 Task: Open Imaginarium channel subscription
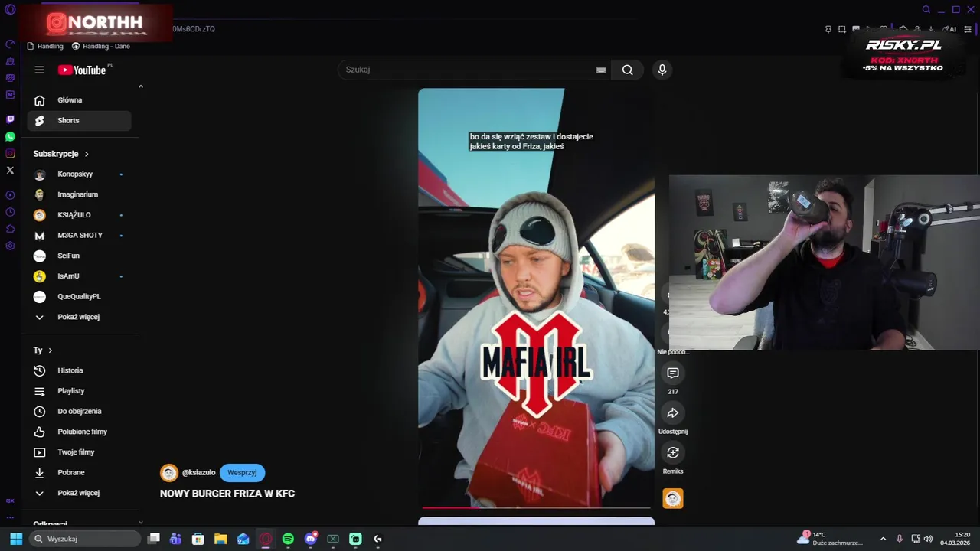point(80,194)
